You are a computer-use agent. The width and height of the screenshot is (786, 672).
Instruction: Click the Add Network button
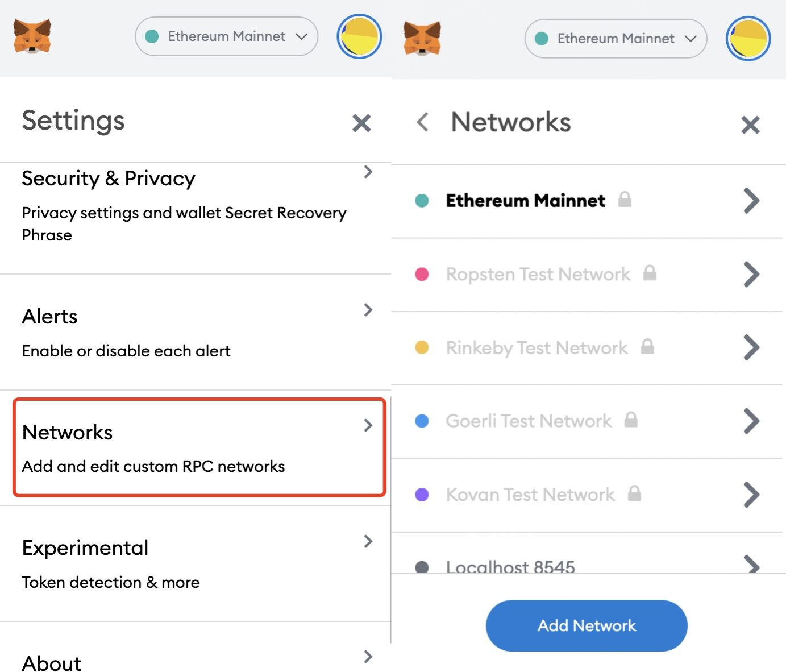point(587,625)
